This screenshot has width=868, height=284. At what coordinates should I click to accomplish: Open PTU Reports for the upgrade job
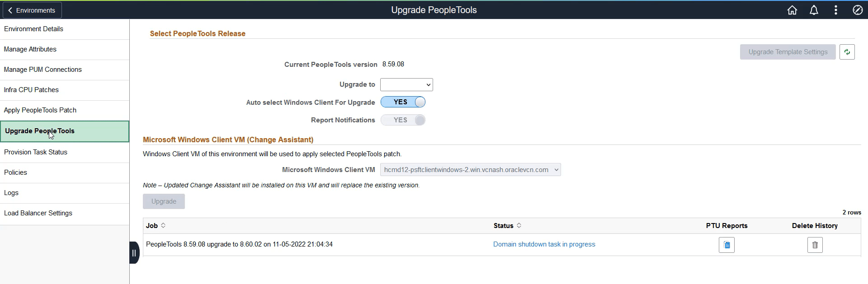tap(726, 245)
